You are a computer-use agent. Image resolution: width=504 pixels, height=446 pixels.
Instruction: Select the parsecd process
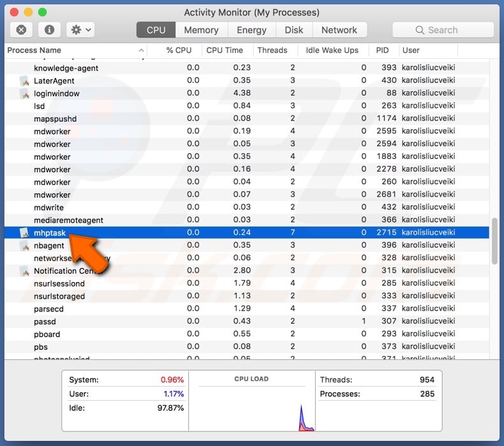click(247, 309)
